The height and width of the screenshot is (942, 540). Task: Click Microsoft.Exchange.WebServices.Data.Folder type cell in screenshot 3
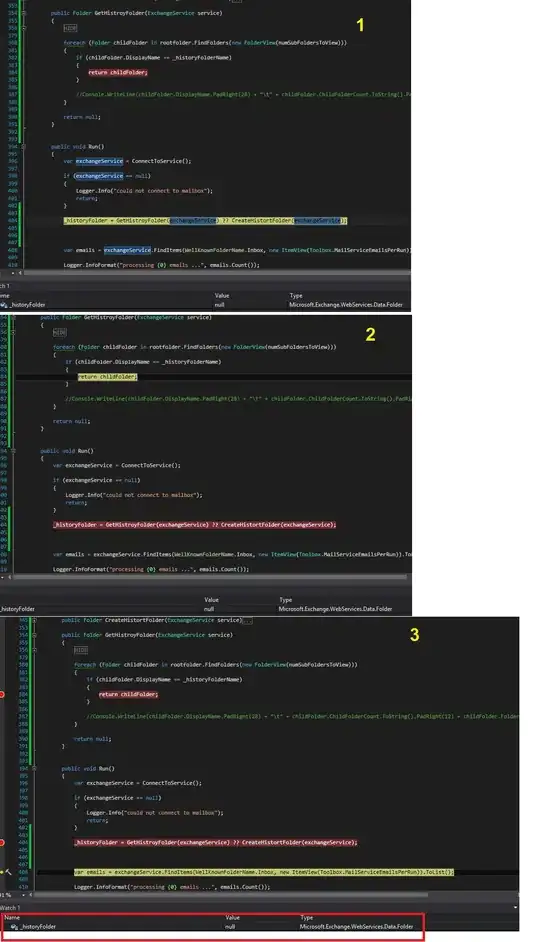[356, 927]
